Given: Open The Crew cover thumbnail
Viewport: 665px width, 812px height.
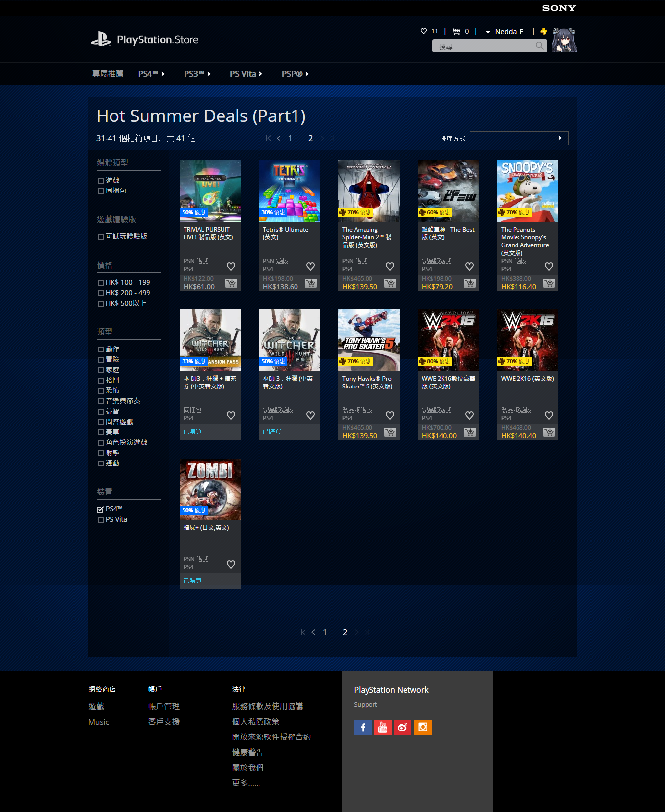Looking at the screenshot, I should 448,191.
